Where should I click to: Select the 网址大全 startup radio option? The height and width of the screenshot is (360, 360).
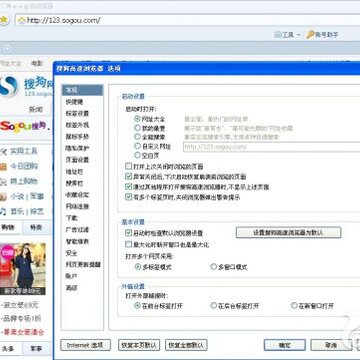pyautogui.click(x=137, y=119)
